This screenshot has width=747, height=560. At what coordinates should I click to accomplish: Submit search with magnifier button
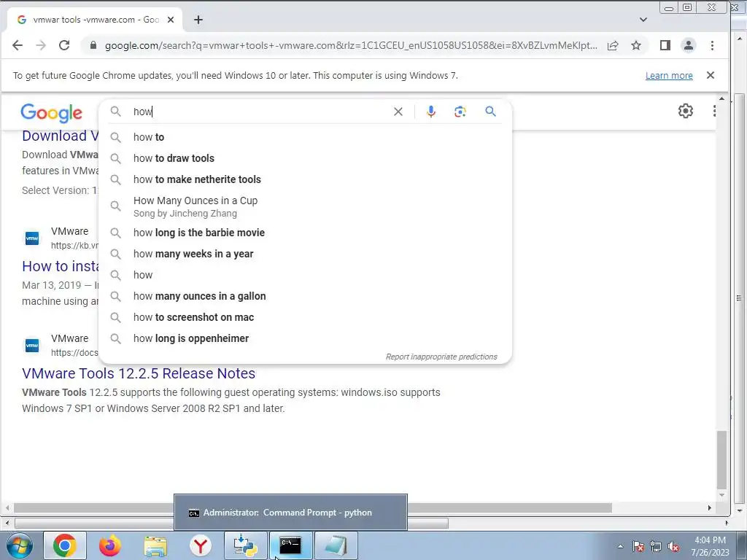491,112
